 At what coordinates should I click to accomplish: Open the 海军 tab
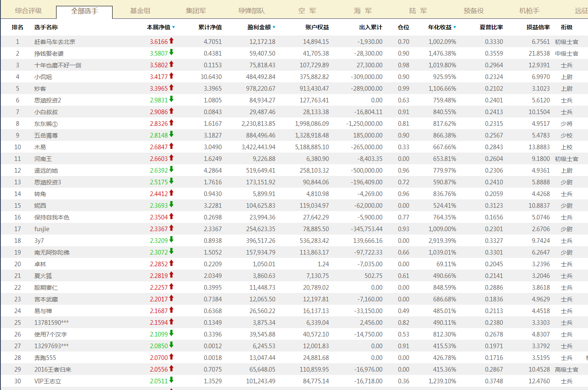(x=363, y=11)
